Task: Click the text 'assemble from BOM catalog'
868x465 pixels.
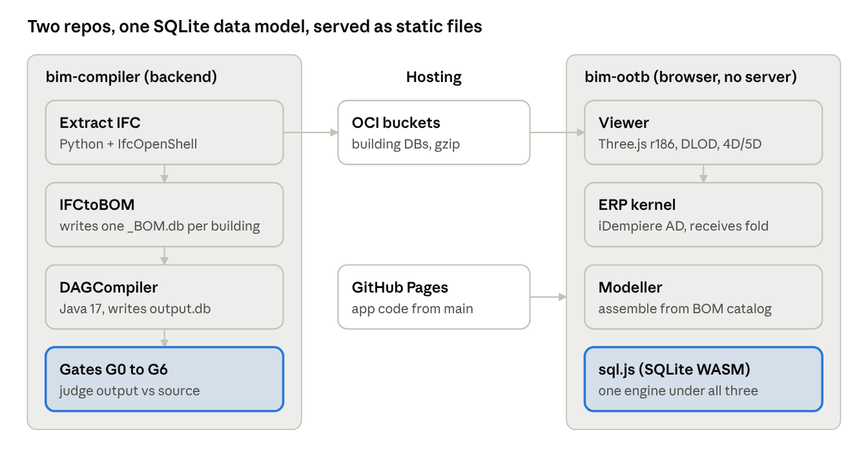Action: (x=685, y=309)
